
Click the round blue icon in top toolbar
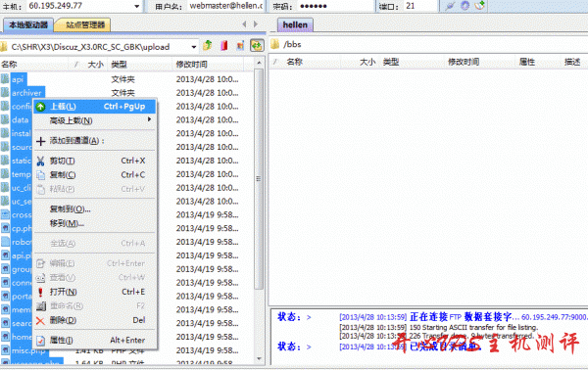pyautogui.click(x=465, y=6)
